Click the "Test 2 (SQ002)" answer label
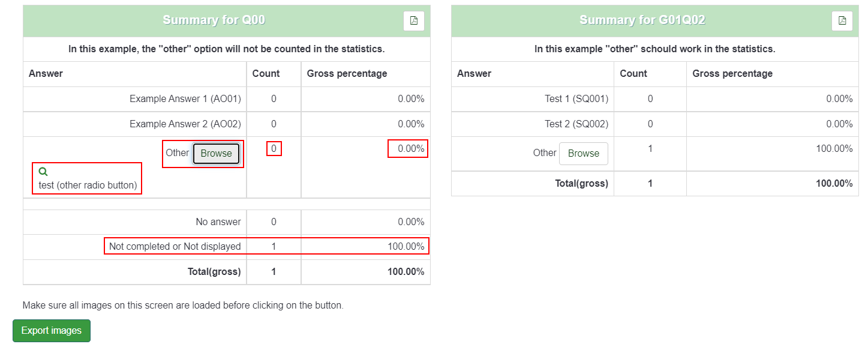Image resolution: width=868 pixels, height=347 pixels. coord(576,124)
